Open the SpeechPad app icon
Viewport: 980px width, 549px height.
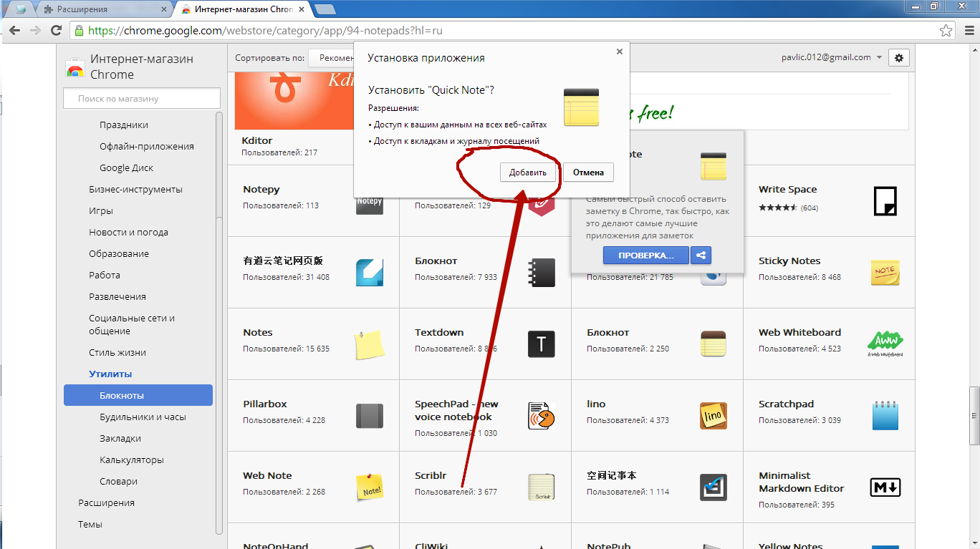tap(542, 416)
